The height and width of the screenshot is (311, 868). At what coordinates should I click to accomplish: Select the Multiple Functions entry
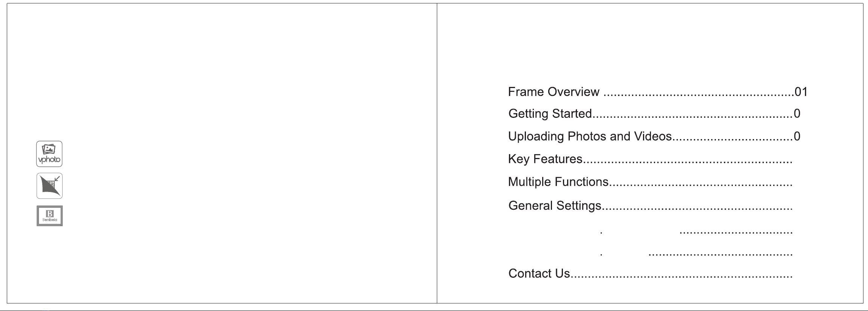(558, 182)
